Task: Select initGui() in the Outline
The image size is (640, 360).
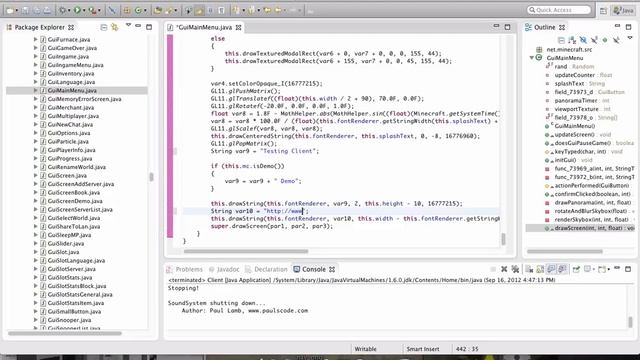Action: [x=565, y=160]
